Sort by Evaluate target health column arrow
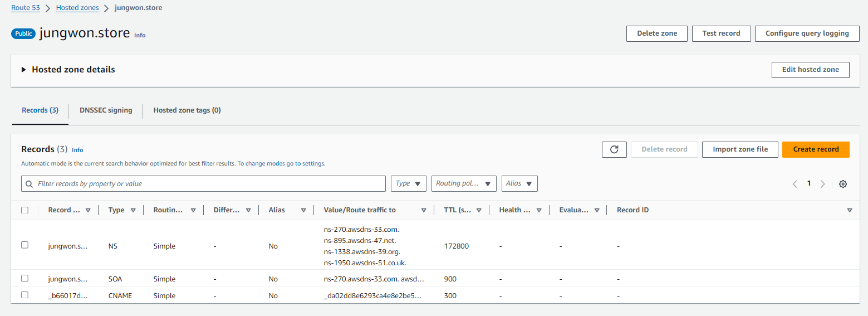Screen dimensions: 868x316 tap(597, 210)
